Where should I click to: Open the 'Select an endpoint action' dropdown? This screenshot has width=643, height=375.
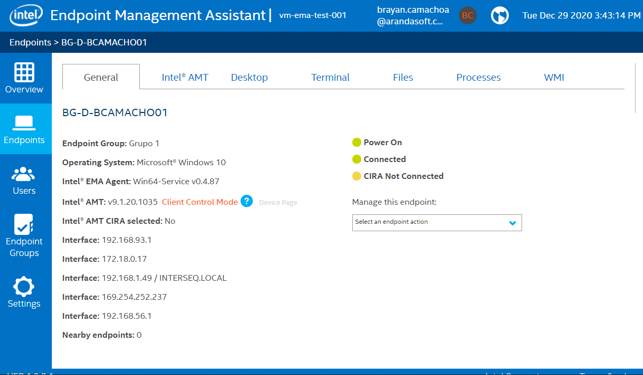pyautogui.click(x=437, y=222)
